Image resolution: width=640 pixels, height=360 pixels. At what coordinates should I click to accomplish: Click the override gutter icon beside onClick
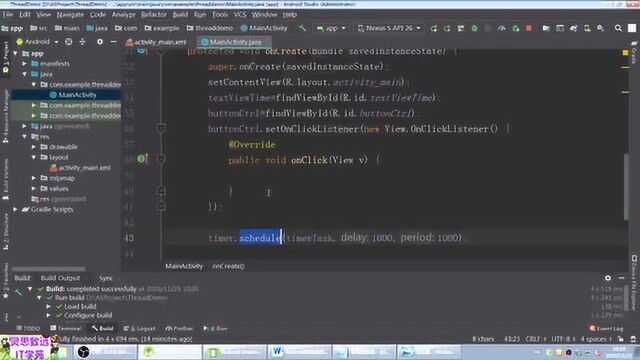click(x=142, y=159)
